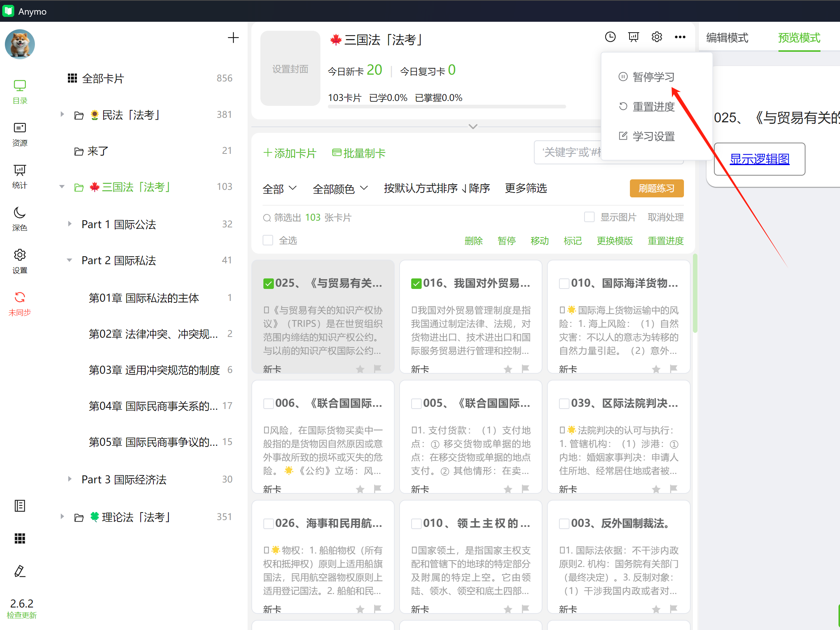
Task: Open the 统计 statistics sidebar icon
Action: (x=20, y=177)
